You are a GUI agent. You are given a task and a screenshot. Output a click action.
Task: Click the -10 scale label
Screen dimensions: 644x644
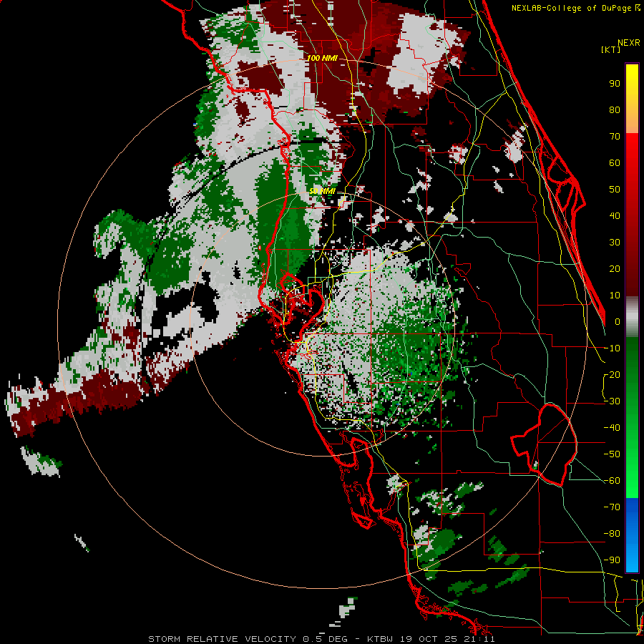click(x=612, y=348)
